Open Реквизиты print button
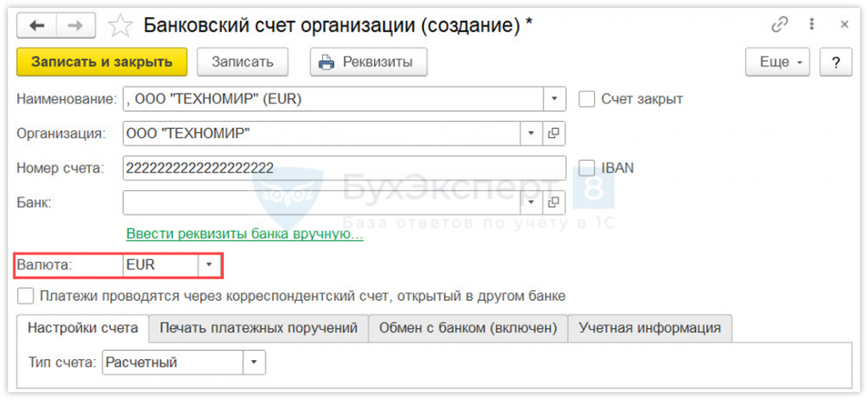Screen dimensions: 868x400 (368, 62)
